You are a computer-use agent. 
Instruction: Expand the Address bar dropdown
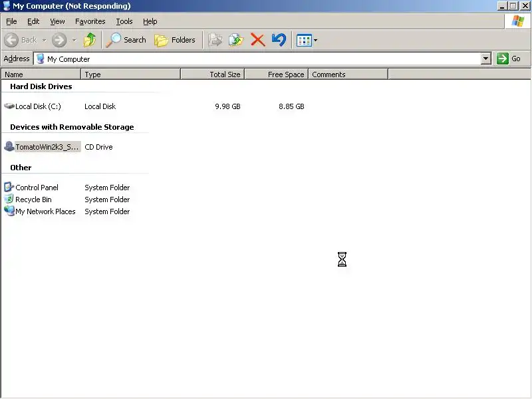pyautogui.click(x=486, y=59)
